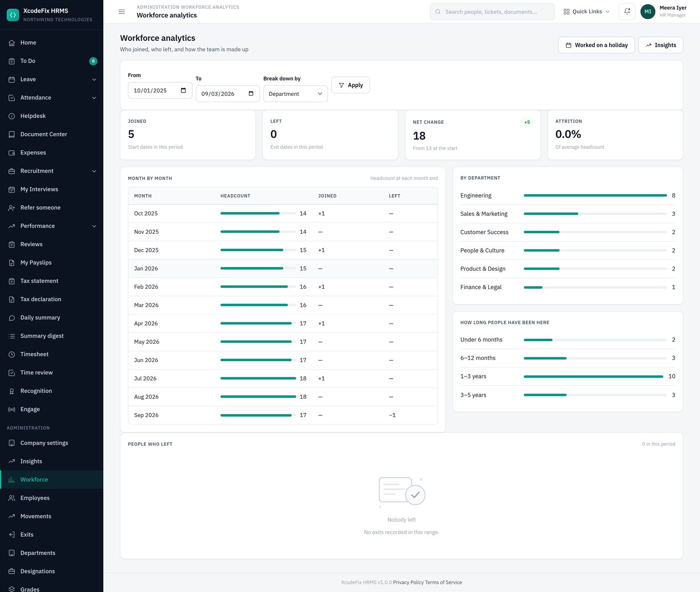Click Finance & Legal department row

coord(567,287)
